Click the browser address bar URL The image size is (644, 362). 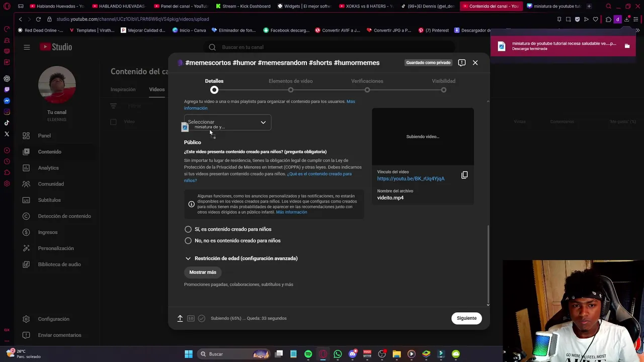click(133, 19)
